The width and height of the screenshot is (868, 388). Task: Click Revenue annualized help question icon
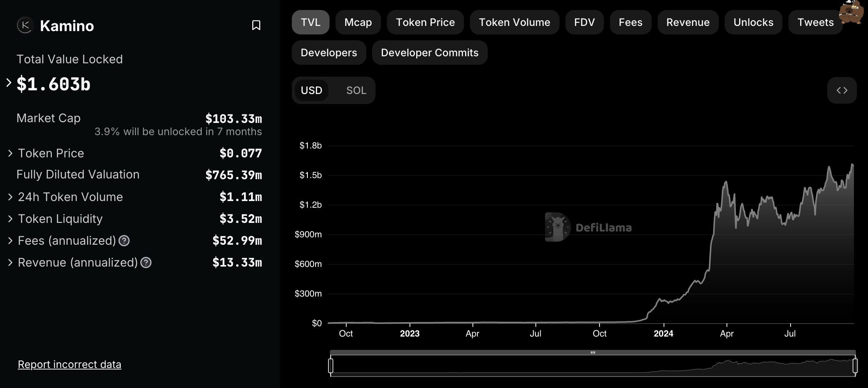tap(146, 263)
